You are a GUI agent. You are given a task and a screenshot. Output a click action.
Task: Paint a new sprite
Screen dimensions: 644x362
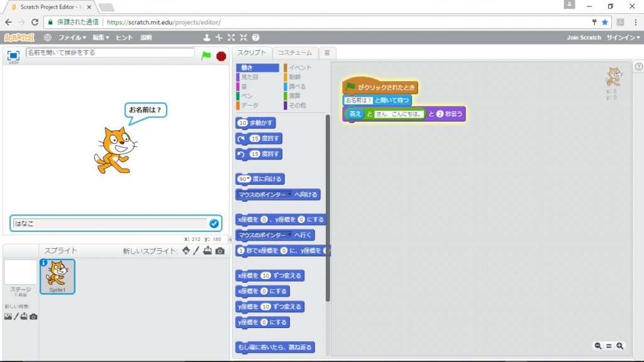196,250
